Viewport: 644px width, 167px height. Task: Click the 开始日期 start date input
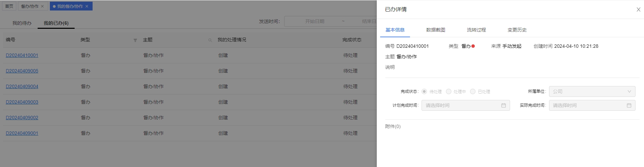(x=315, y=21)
